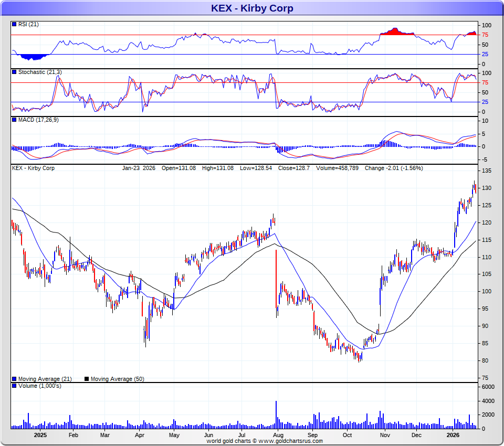Click the blue Volume (1,000's) legend square
This screenshot has width=504, height=446.
[14, 386]
